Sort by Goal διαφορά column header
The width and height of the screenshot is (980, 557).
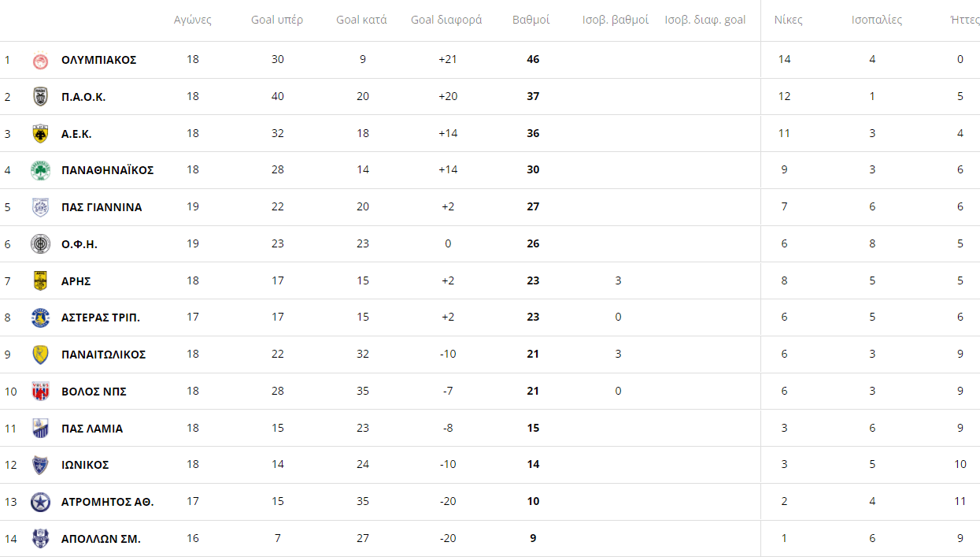point(446,20)
